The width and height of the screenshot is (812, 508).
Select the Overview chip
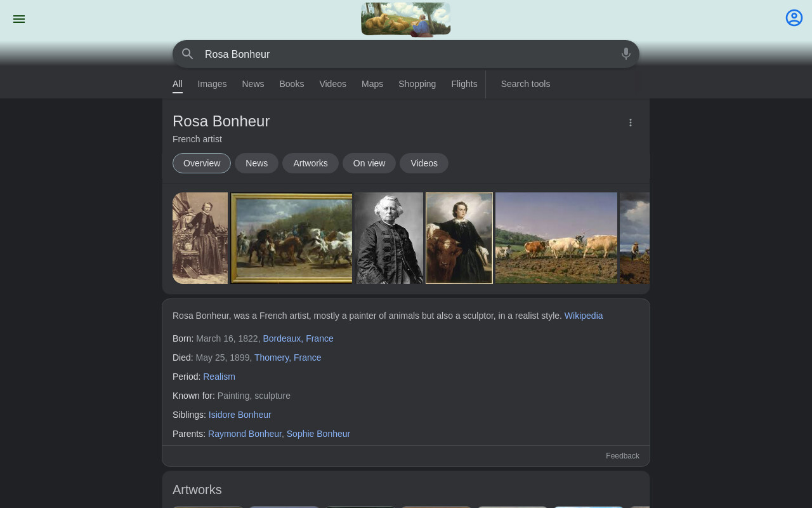coord(202,163)
